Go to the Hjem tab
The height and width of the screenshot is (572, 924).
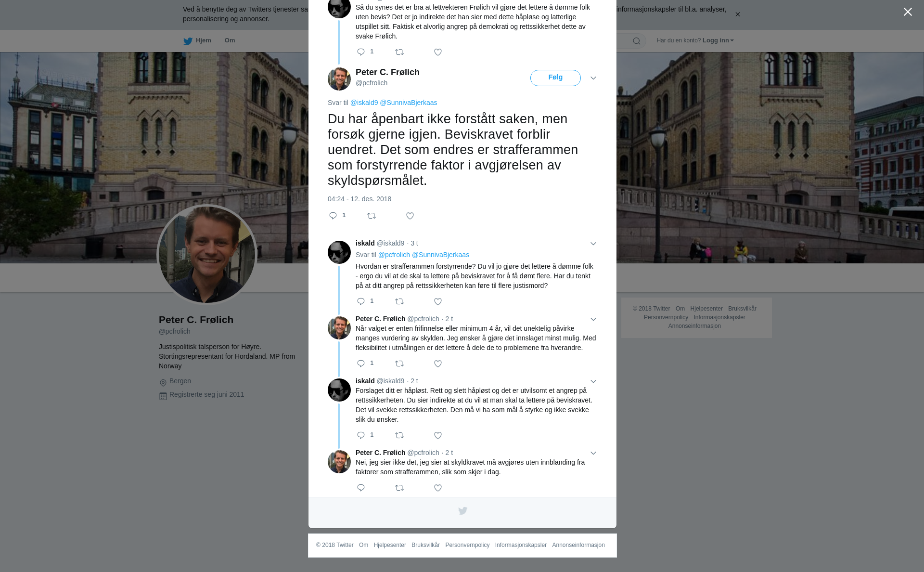tap(197, 41)
